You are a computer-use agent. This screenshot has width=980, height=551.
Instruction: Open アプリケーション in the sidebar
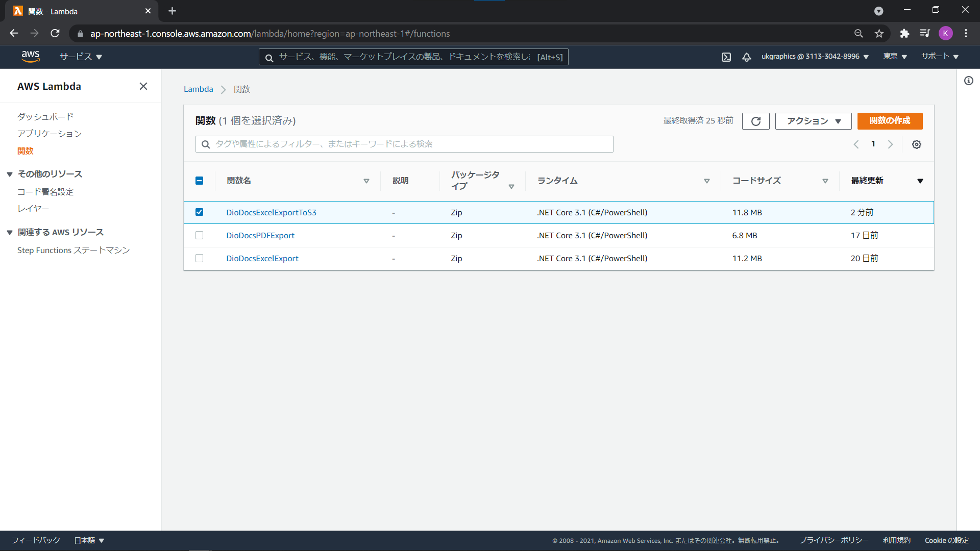[50, 134]
